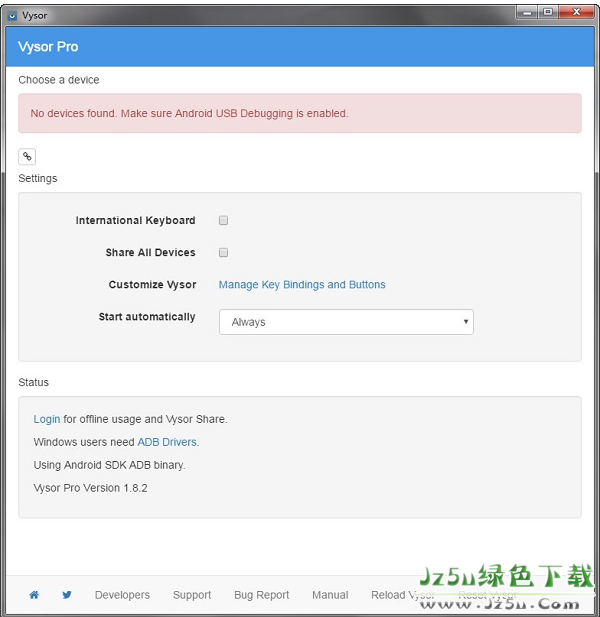Open Developers footer link
The image size is (600, 617).
coord(122,595)
